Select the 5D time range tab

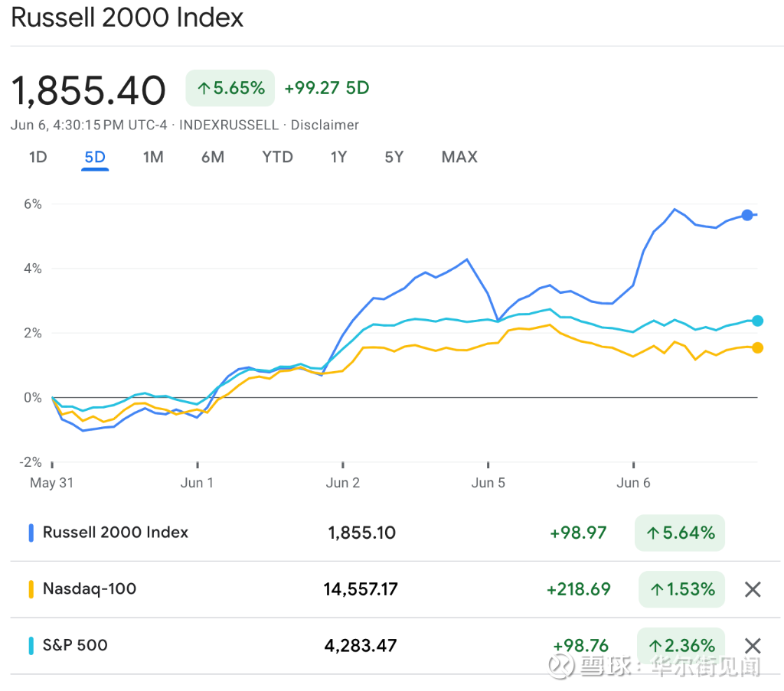(x=95, y=157)
